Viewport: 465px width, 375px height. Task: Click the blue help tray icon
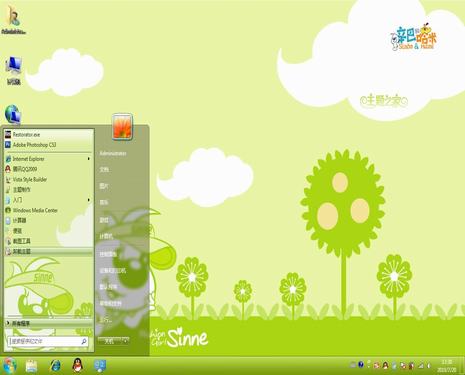click(x=361, y=365)
